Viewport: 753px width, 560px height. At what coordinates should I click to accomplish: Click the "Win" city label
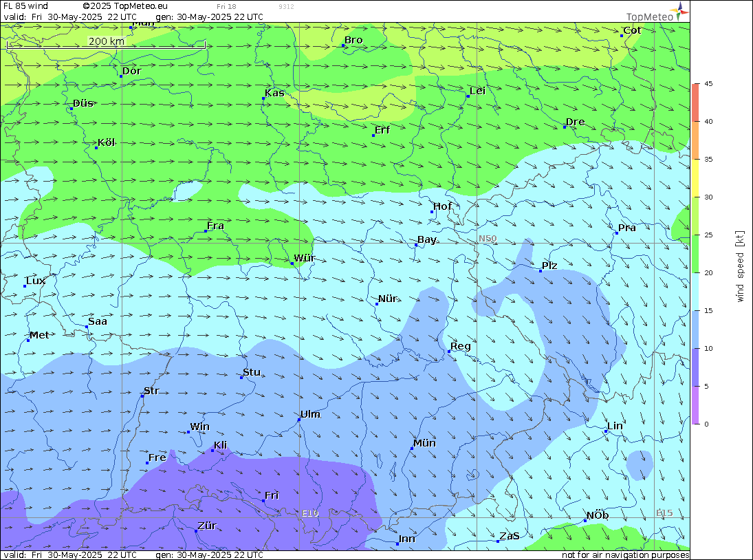click(x=200, y=427)
